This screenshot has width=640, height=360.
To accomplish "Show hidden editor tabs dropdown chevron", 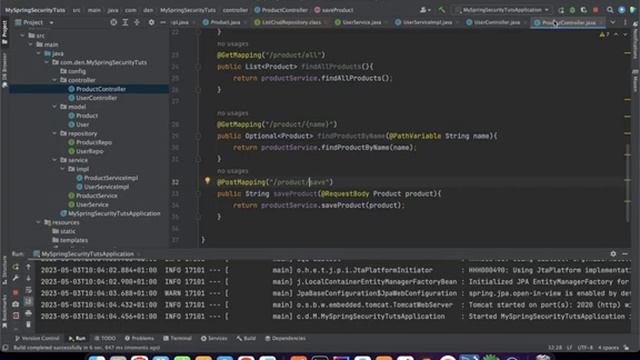I will pyautogui.click(x=613, y=22).
